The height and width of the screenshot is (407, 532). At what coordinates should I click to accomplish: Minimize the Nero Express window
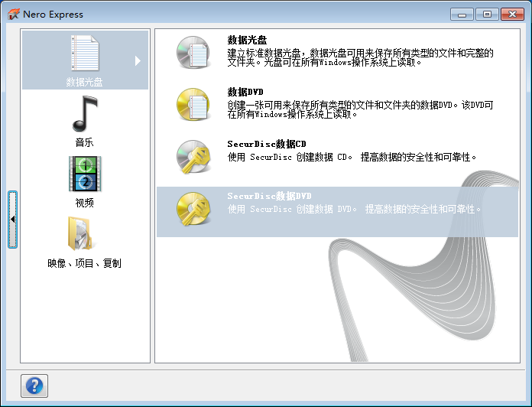(x=462, y=15)
